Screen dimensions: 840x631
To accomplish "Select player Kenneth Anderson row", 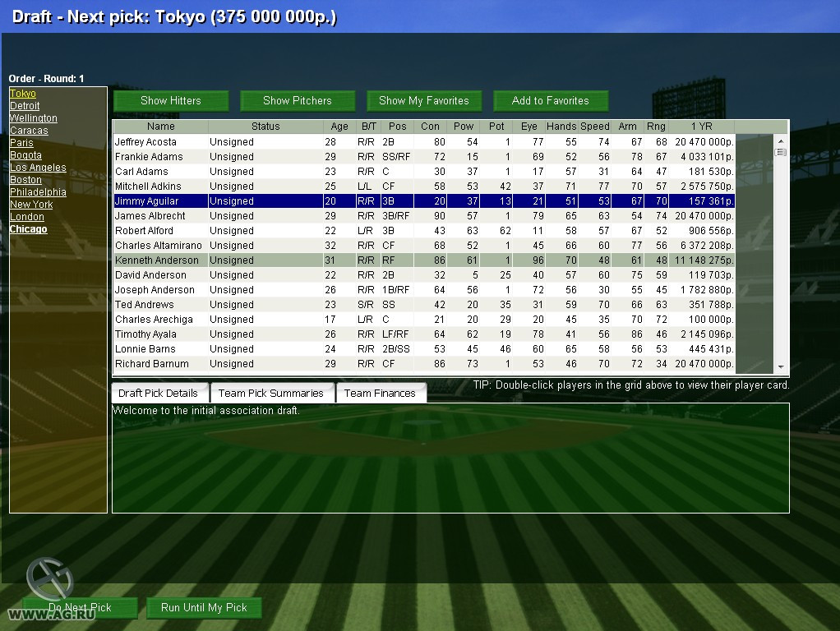I will [x=424, y=260].
